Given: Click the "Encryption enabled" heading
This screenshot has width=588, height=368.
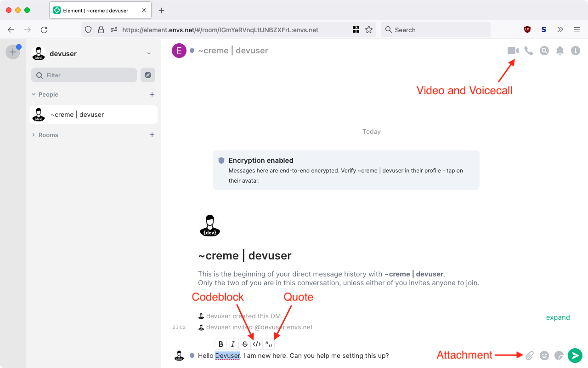Looking at the screenshot, I should point(261,161).
